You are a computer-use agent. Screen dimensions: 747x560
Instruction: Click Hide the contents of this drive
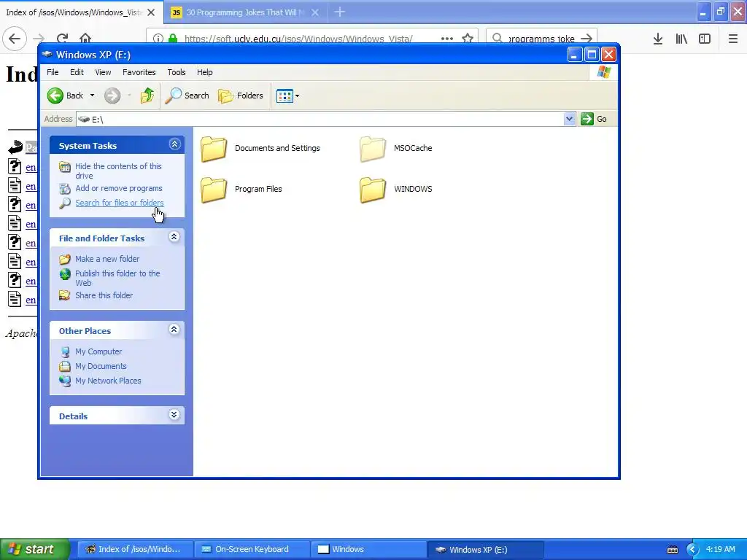click(x=118, y=171)
